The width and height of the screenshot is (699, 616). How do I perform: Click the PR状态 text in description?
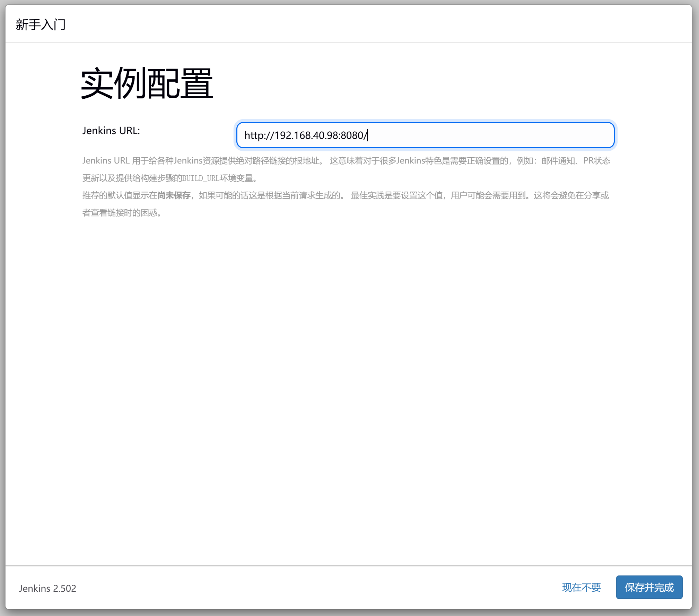pos(596,161)
